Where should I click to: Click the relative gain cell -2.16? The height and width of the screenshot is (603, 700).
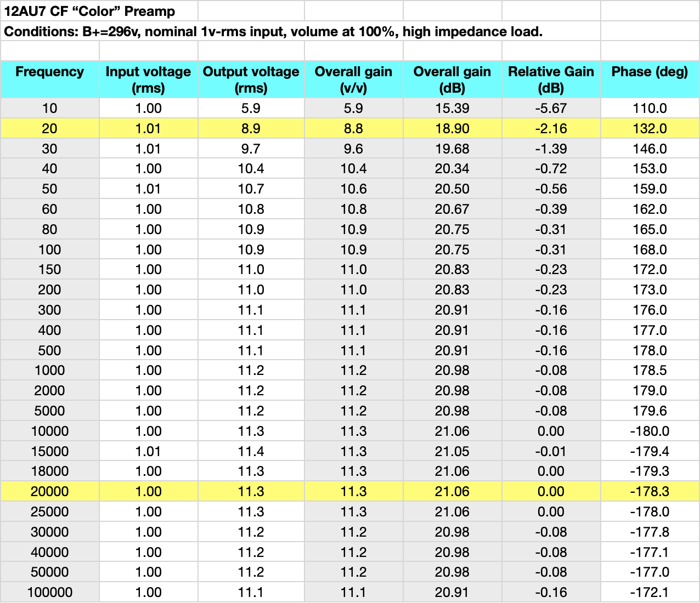[x=551, y=128]
